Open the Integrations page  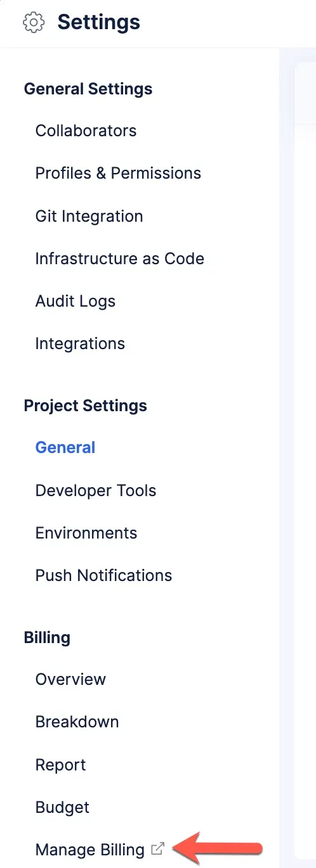[x=80, y=344]
